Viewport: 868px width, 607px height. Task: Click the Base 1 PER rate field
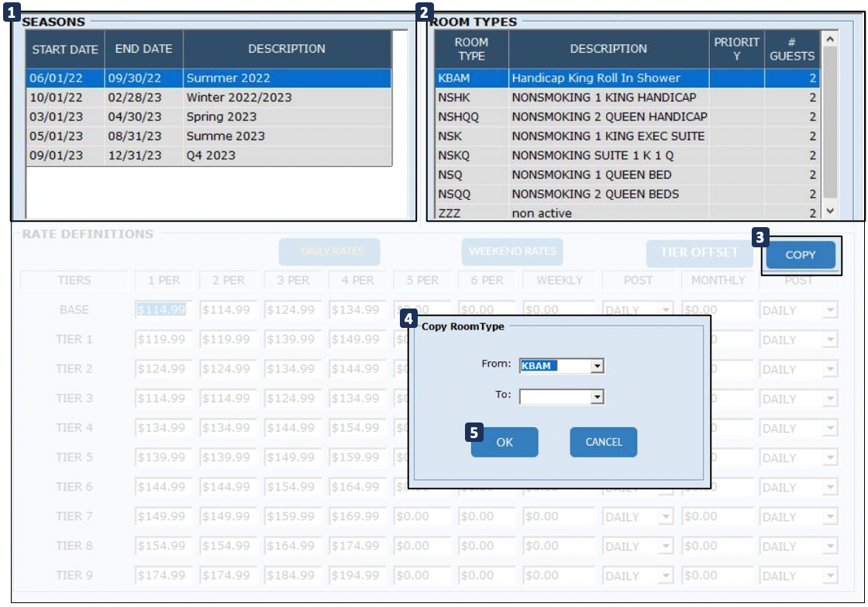(161, 310)
